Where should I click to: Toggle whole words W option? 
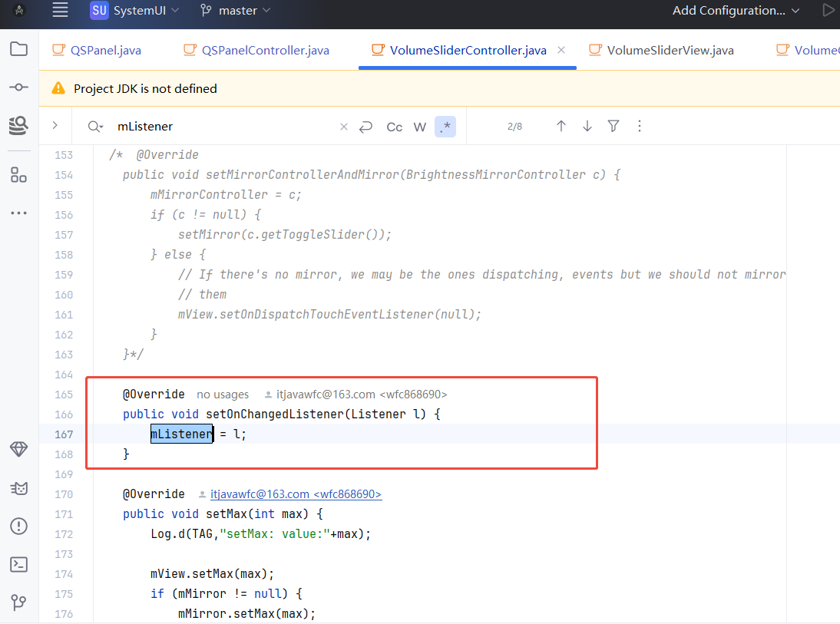click(419, 127)
